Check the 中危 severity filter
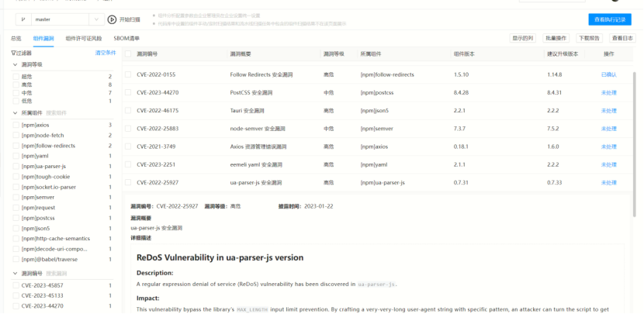This screenshot has height=314, width=644. [x=16, y=92]
